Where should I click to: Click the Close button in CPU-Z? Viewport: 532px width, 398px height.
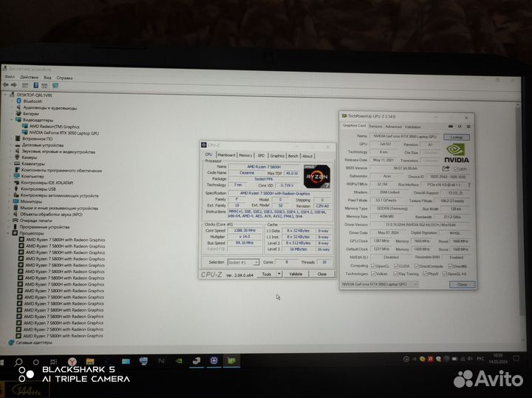[322, 274]
